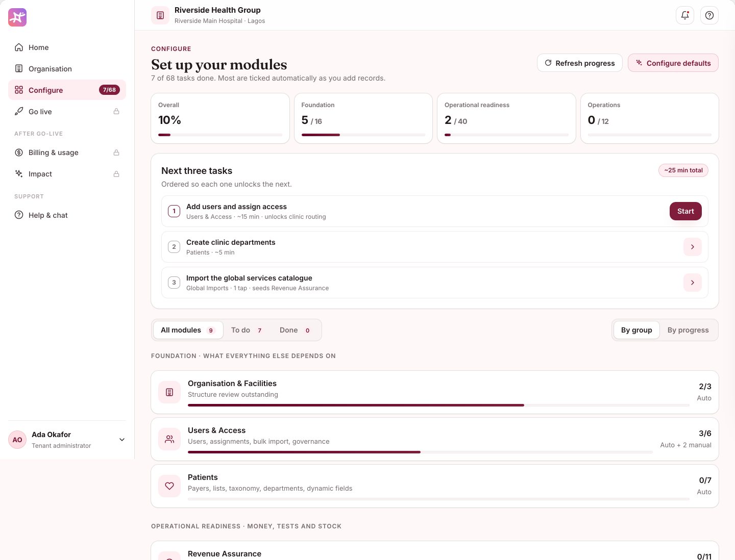This screenshot has width=735, height=560.
Task: Click the lock icon beside Impact
Action: (116, 174)
